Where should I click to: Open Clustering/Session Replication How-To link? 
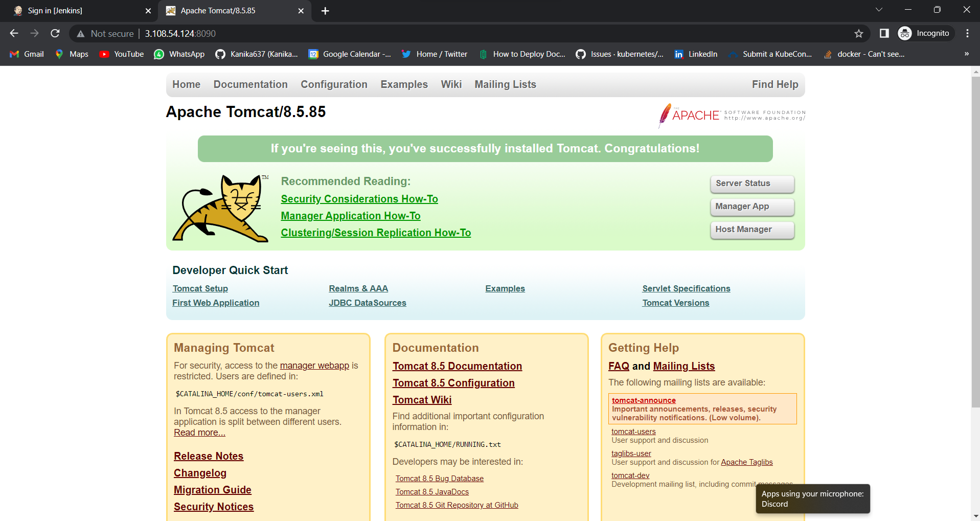pos(376,233)
